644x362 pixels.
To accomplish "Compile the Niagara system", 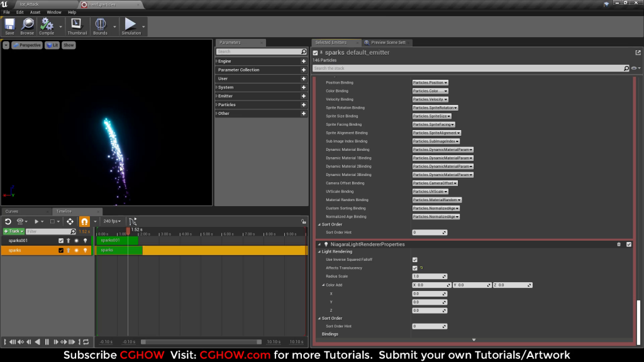I will (x=47, y=26).
